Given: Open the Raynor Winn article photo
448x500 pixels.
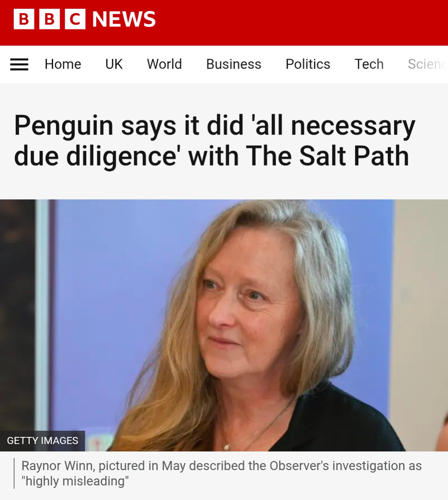Looking at the screenshot, I should pyautogui.click(x=224, y=325).
